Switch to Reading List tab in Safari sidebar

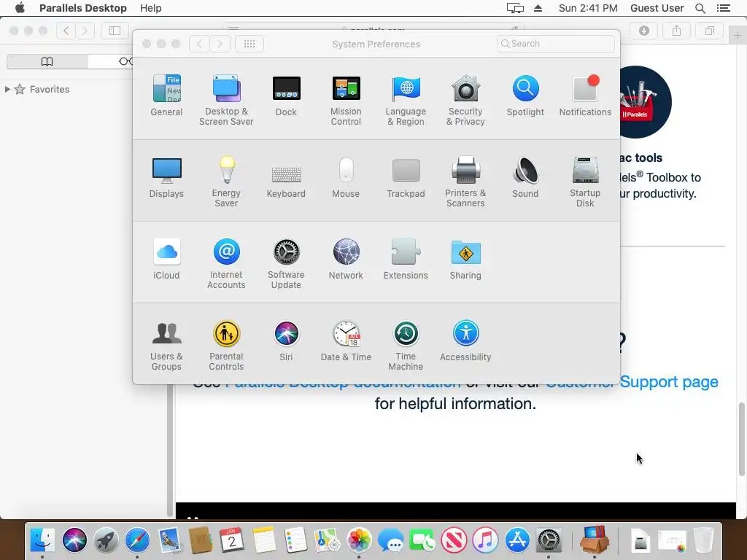tap(125, 61)
